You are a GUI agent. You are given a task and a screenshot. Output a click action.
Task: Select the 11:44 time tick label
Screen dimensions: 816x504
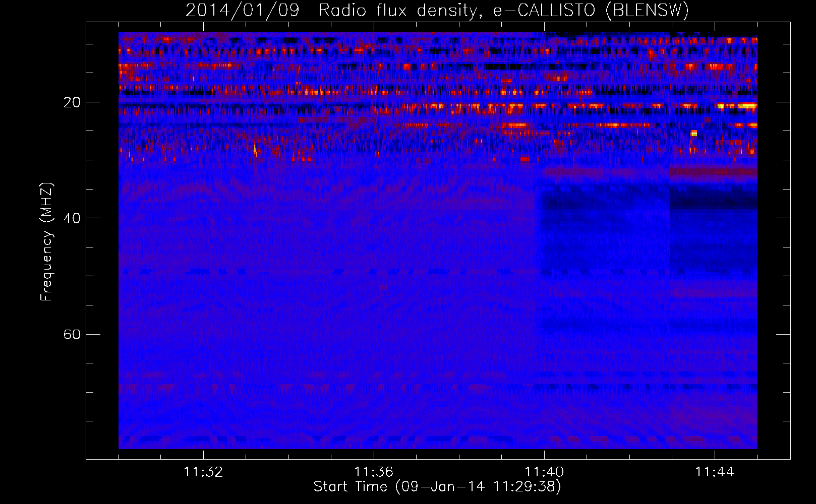[x=715, y=472]
